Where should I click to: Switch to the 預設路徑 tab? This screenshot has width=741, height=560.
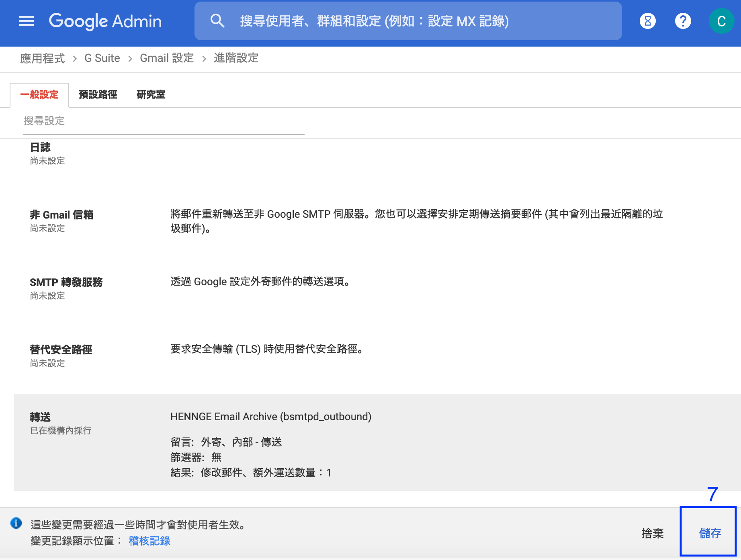pyautogui.click(x=98, y=95)
